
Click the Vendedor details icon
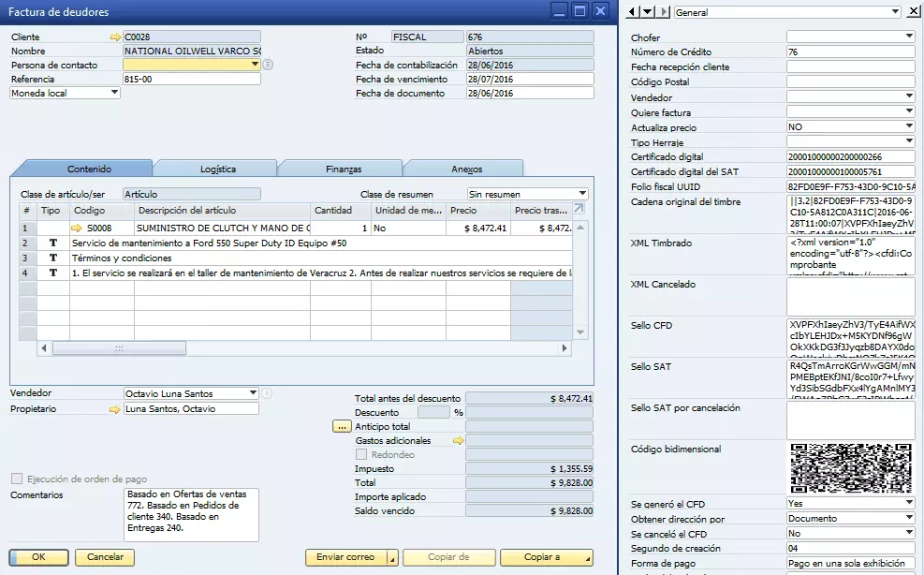tap(268, 393)
